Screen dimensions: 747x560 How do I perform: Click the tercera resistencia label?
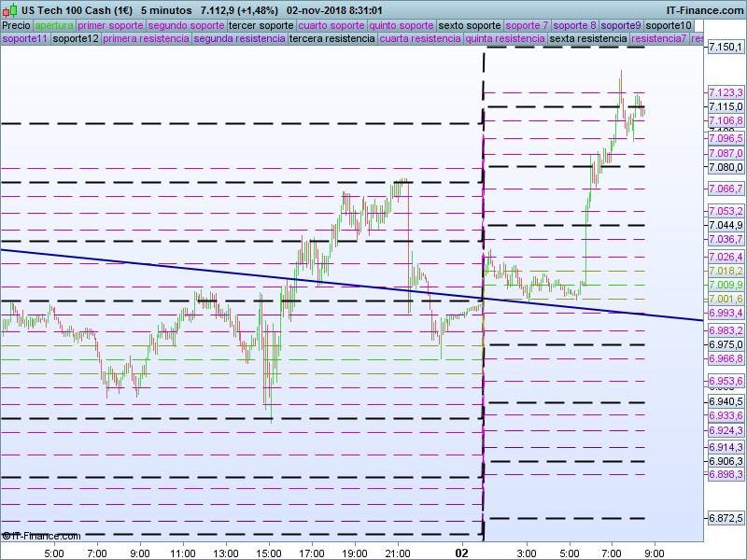(x=332, y=38)
